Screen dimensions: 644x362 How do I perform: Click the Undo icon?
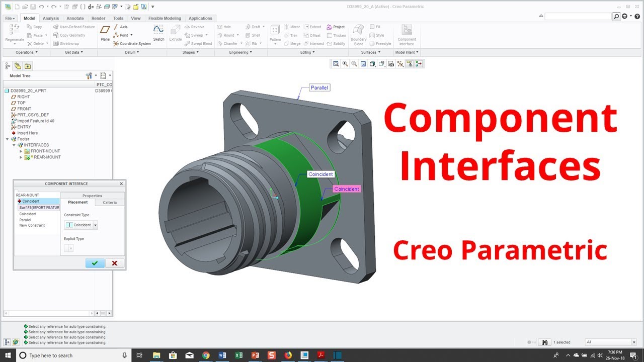(41, 7)
